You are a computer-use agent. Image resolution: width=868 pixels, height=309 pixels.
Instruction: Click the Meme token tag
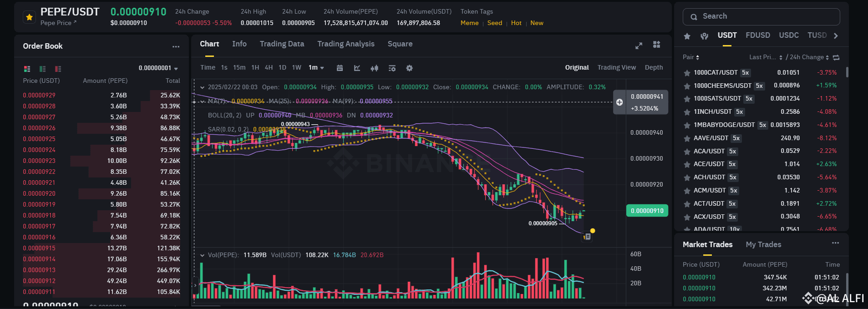pyautogui.click(x=469, y=23)
